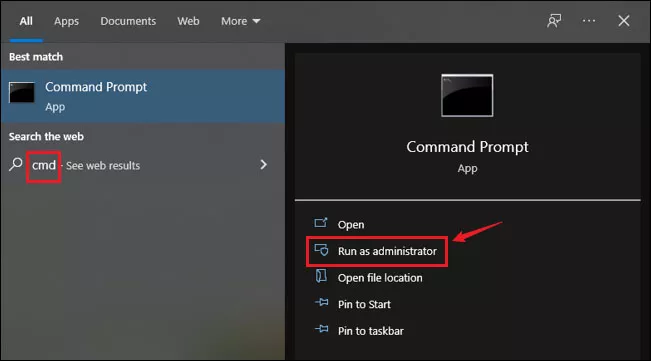Viewport: 651px width, 361px height.
Task: Click the Open action icon
Action: pyautogui.click(x=321, y=223)
